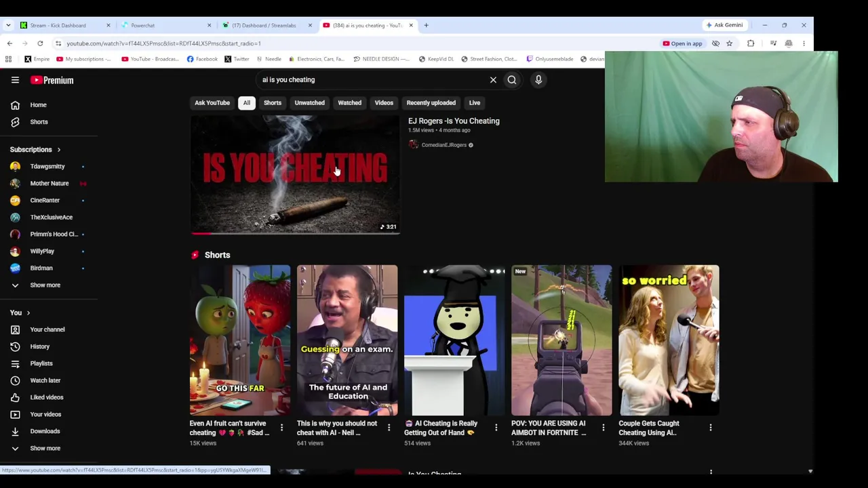
Task: Start voice search with the microphone
Action: click(538, 80)
